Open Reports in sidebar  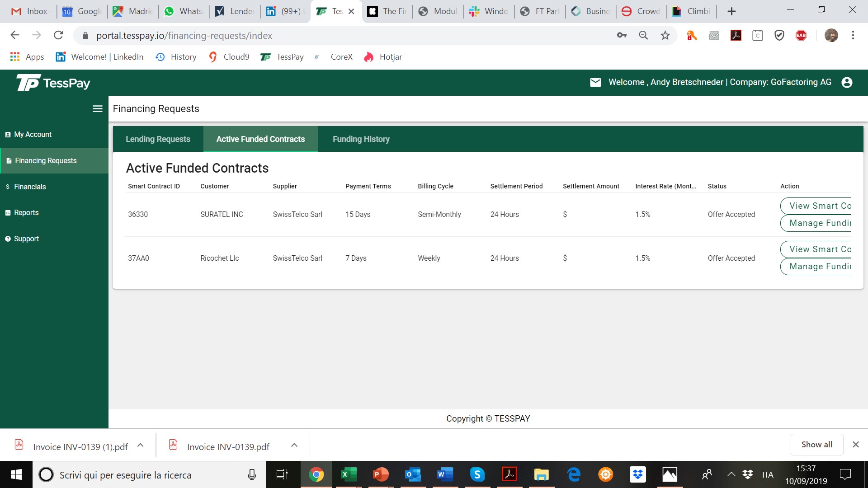pos(54,213)
